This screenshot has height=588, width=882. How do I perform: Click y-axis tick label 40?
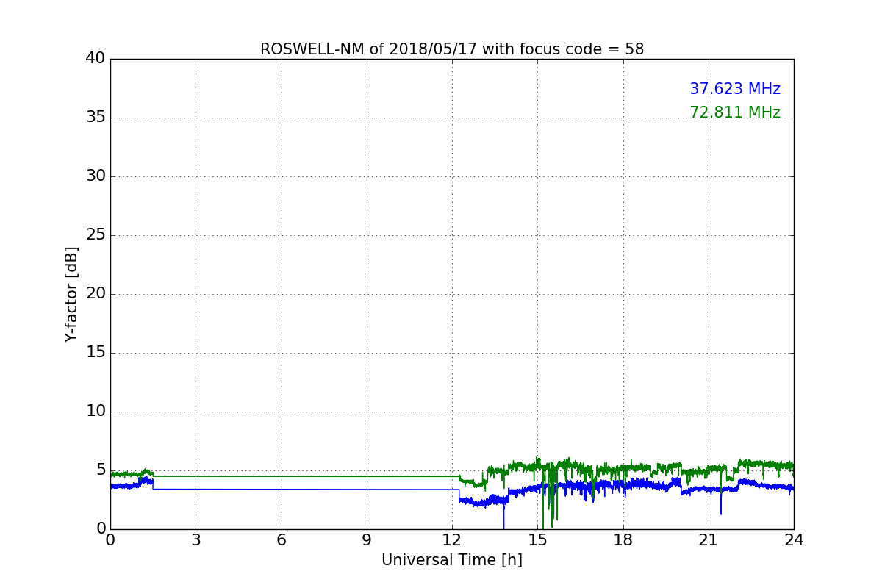[96, 58]
